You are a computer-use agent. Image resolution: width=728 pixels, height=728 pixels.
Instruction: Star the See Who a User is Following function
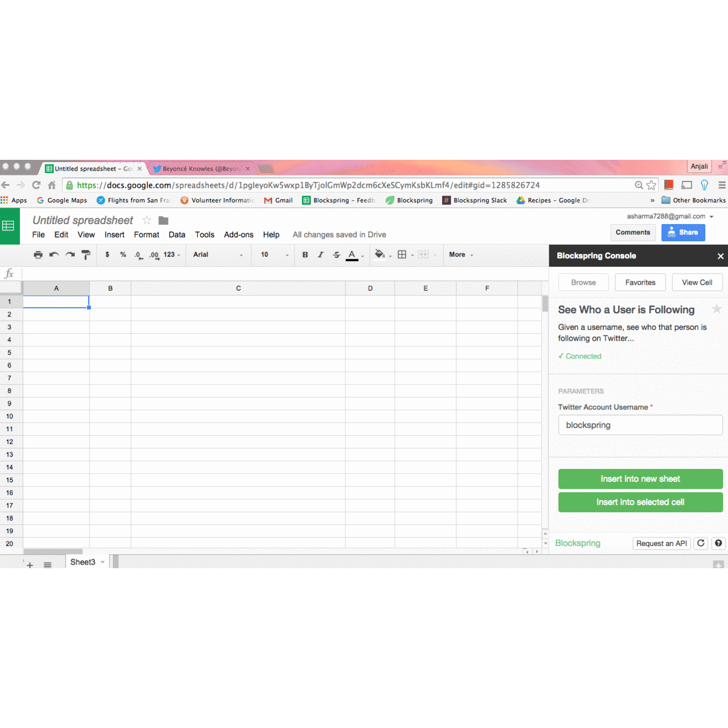point(717,309)
